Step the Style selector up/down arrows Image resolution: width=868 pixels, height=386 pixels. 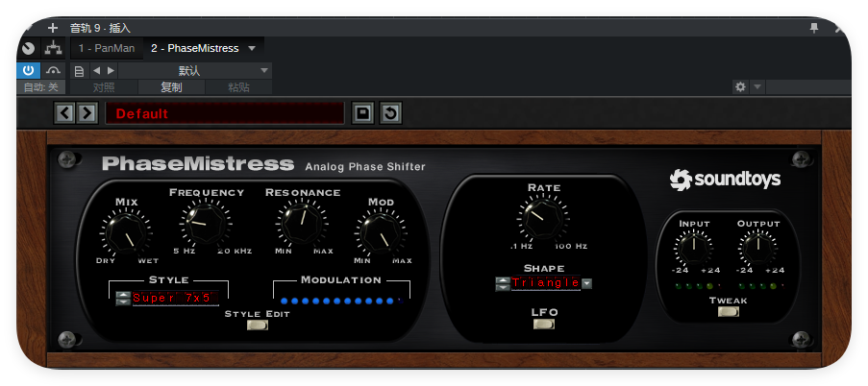pyautogui.click(x=123, y=298)
